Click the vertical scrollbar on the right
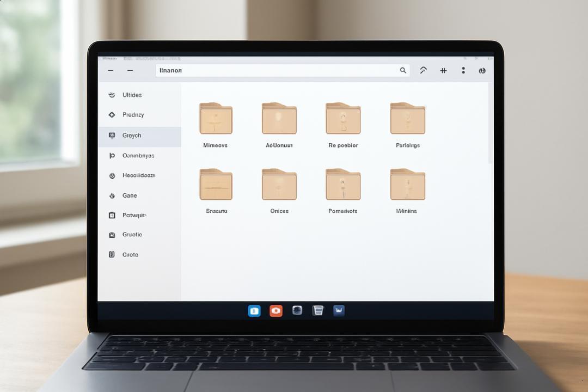 [x=491, y=124]
